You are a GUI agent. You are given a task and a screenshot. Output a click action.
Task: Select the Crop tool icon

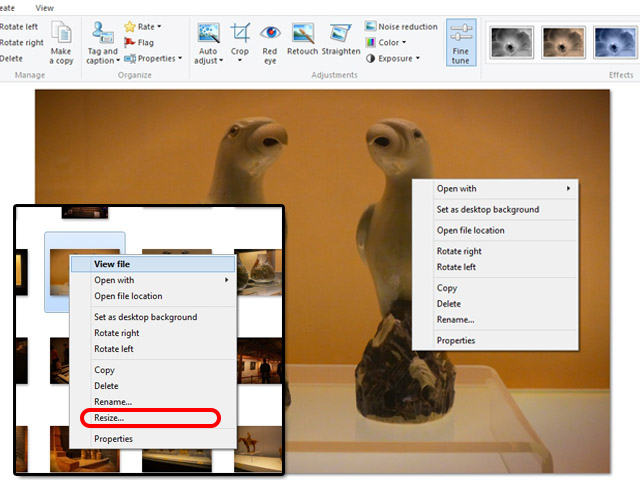[x=240, y=33]
